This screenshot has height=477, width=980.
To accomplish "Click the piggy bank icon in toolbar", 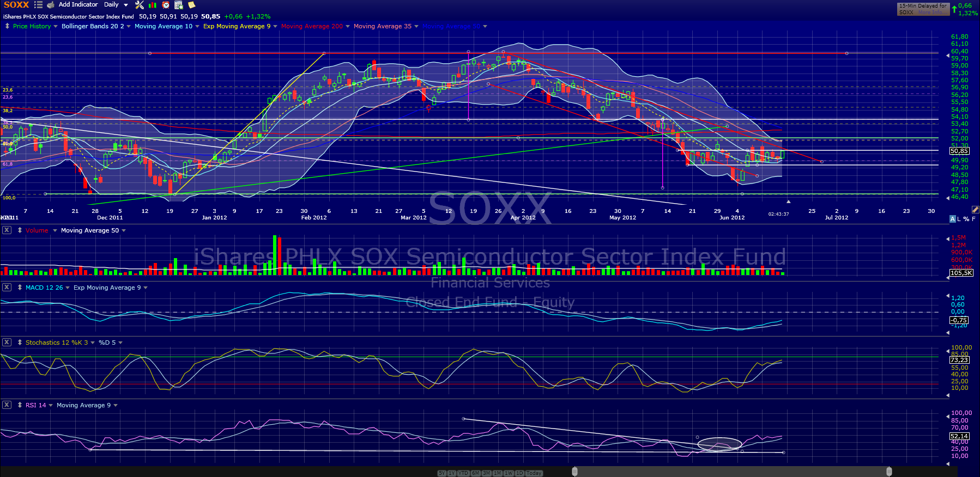I will click(51, 5).
